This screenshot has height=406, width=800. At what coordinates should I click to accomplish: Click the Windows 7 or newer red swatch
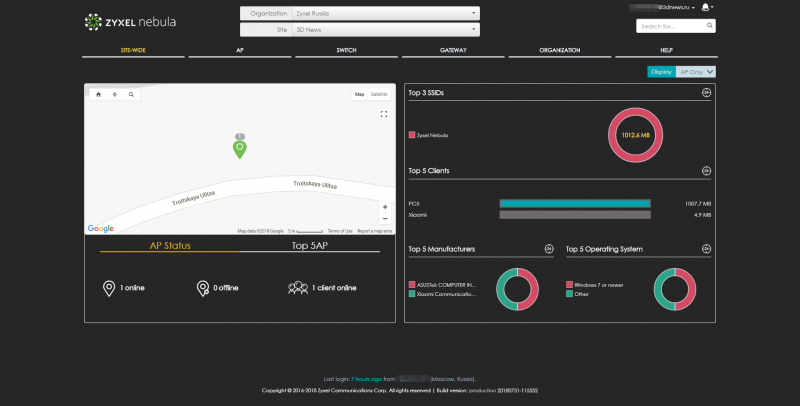(569, 285)
